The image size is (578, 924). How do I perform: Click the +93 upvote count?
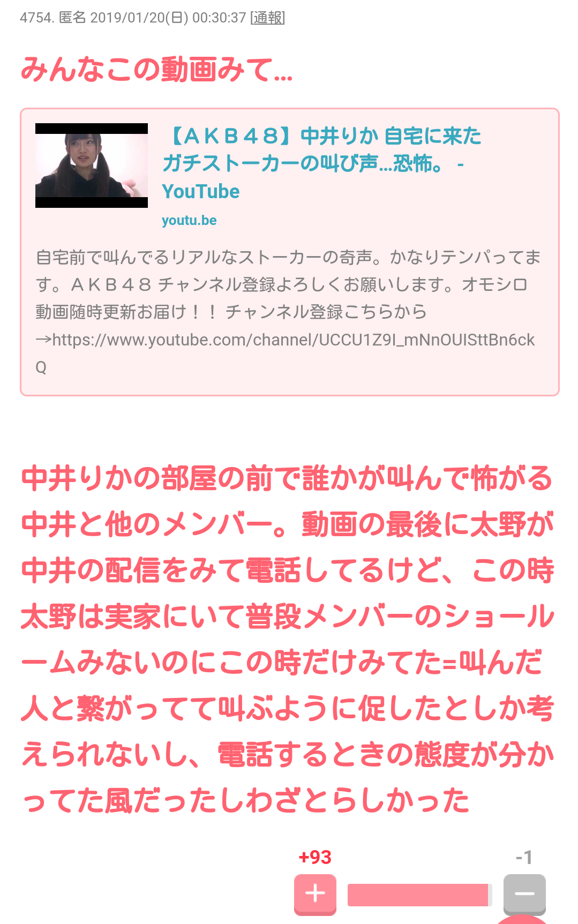tap(315, 857)
